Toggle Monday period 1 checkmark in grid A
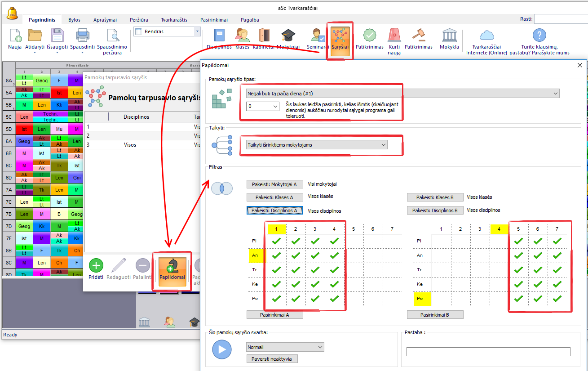Screen dimensions: 588x376 pyautogui.click(x=276, y=241)
